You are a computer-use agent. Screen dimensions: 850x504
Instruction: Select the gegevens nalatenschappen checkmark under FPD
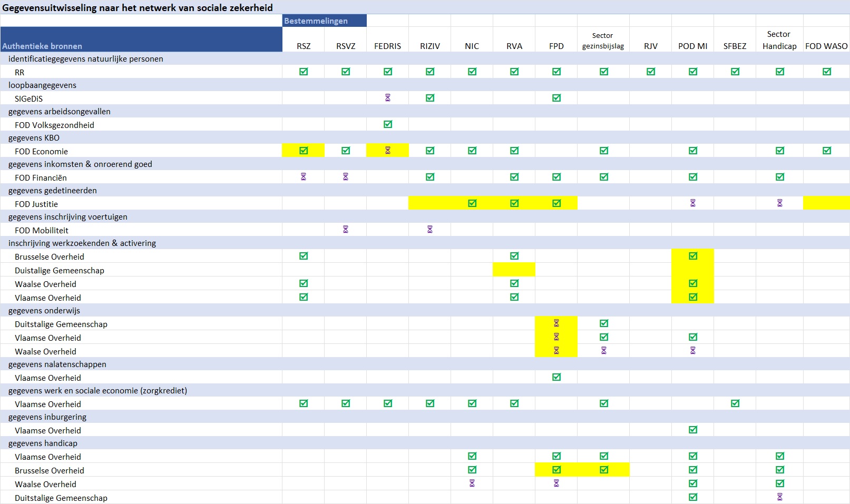coord(556,377)
